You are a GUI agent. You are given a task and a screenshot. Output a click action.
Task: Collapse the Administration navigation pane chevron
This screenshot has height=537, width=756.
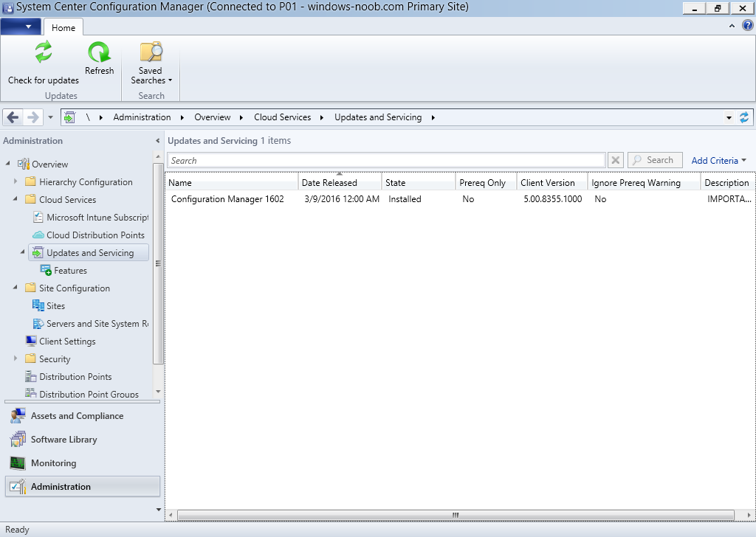[158, 141]
